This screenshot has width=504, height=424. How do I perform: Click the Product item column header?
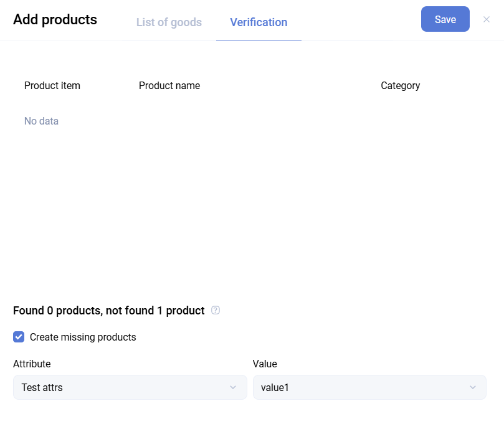52,86
